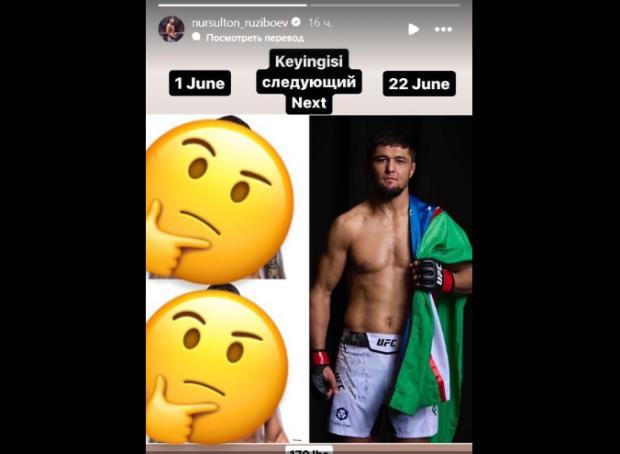
Task: Click the first story progress bar segment
Action: click(232, 5)
